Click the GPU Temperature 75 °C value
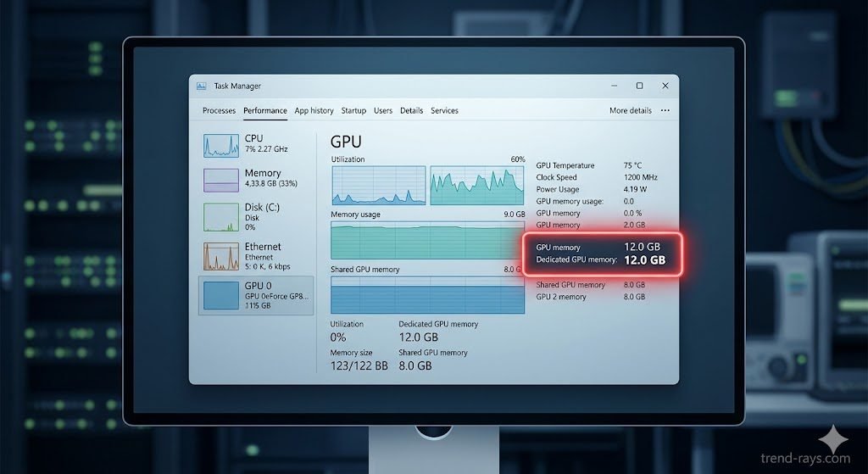 click(x=632, y=165)
